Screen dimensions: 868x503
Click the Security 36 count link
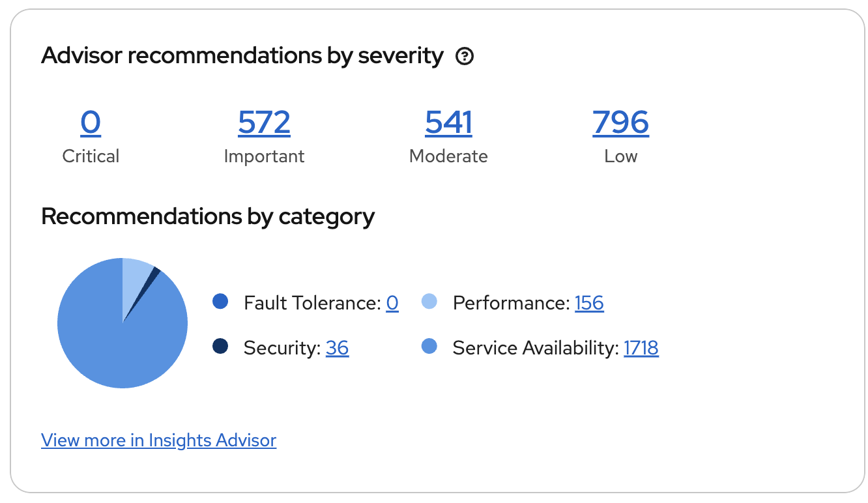click(337, 348)
